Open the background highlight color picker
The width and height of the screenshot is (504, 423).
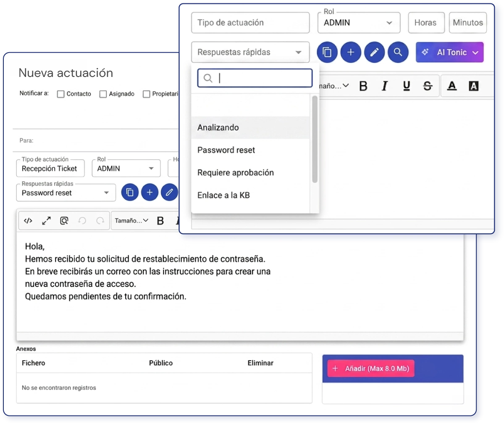coord(473,86)
